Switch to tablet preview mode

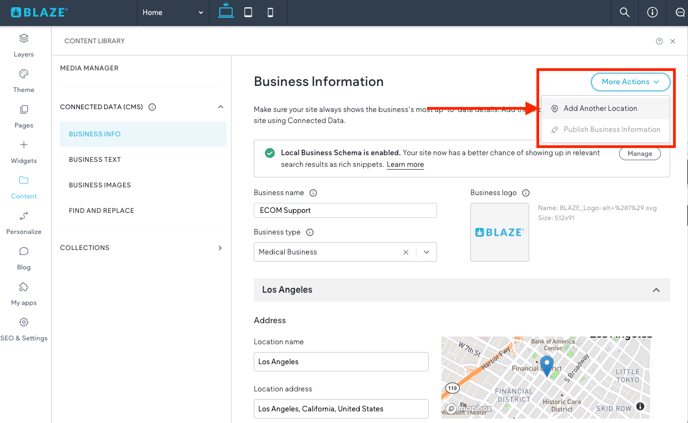pyautogui.click(x=248, y=12)
